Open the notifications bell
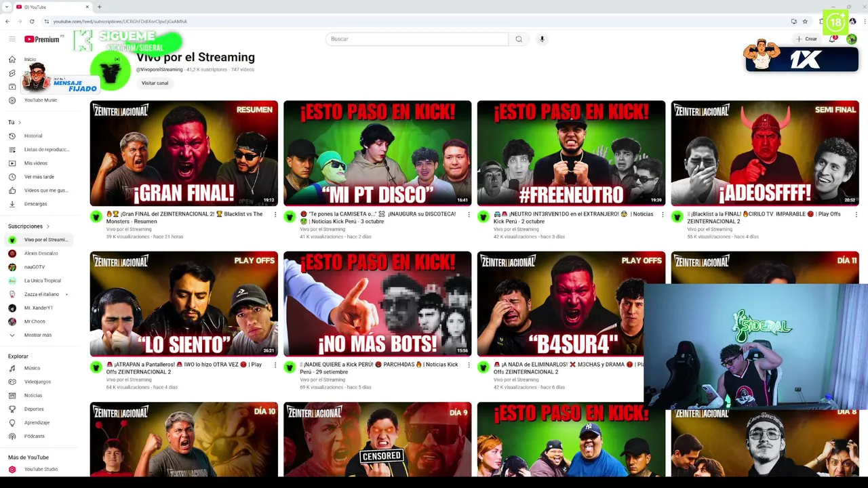868x488 pixels. [x=832, y=39]
